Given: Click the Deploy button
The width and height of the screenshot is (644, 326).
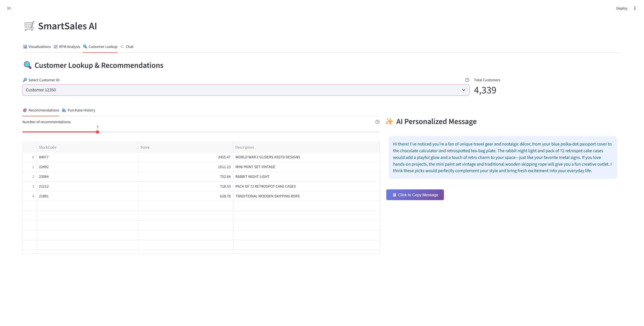Looking at the screenshot, I should click(x=622, y=8).
